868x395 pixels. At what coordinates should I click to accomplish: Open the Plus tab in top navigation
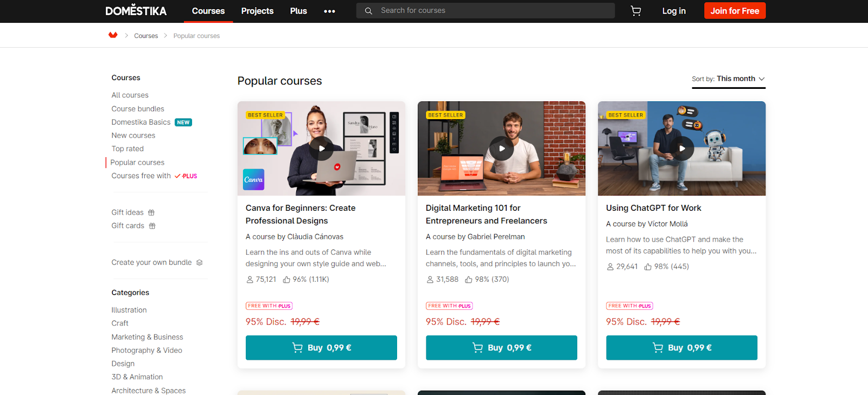pyautogui.click(x=298, y=11)
